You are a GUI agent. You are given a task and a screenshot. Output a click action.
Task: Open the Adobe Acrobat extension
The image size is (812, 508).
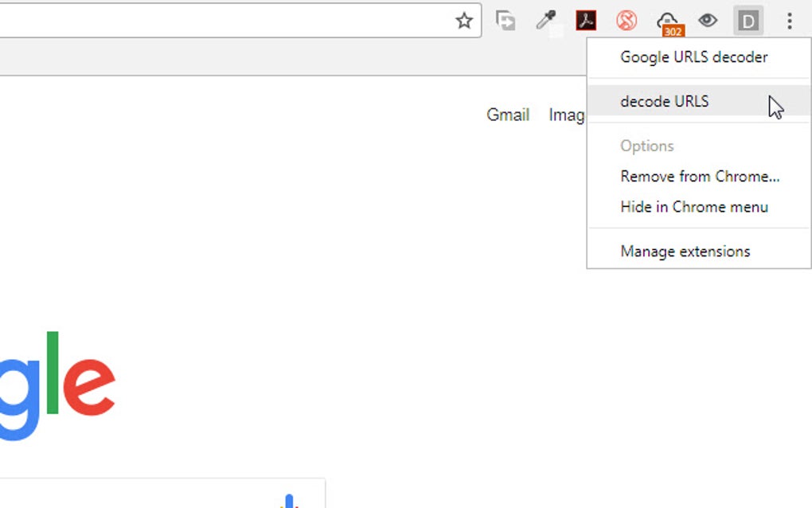[x=586, y=21]
